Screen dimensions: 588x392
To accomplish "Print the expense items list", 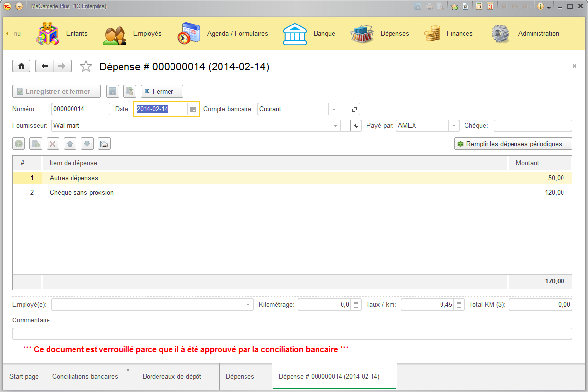I will click(x=103, y=144).
